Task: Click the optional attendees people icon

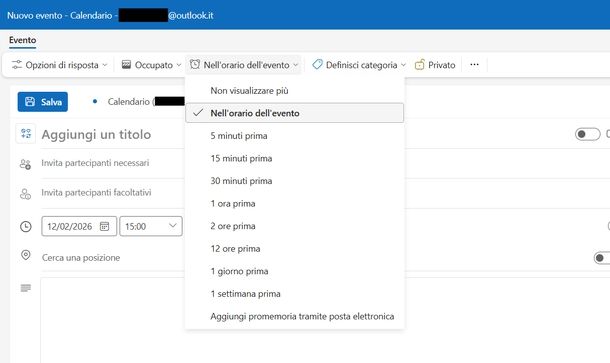Action: point(25,194)
